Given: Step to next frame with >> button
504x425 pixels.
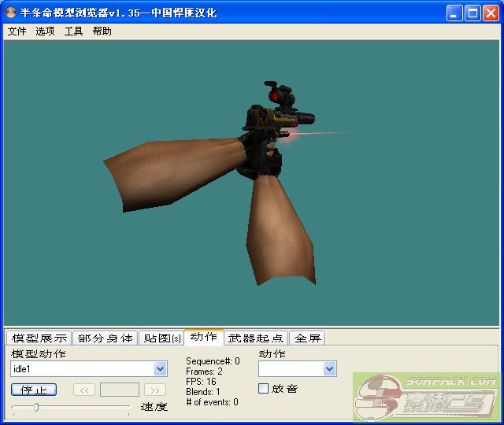Looking at the screenshot, I should point(155,390).
